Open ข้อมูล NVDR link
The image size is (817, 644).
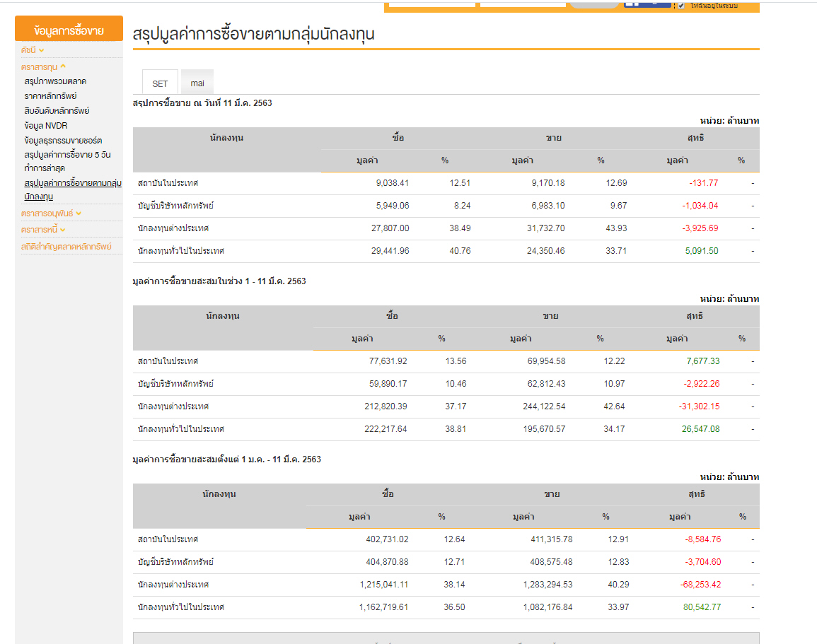[46, 125]
